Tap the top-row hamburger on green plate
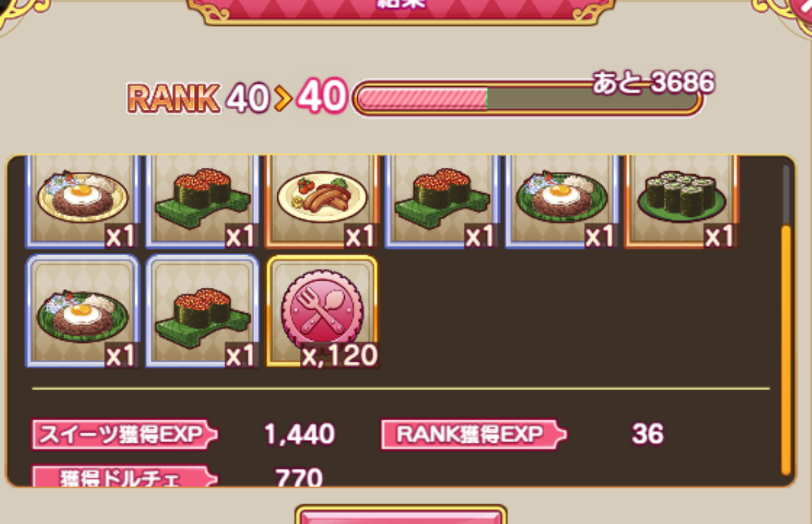Image resolution: width=812 pixels, height=524 pixels. pos(562,202)
